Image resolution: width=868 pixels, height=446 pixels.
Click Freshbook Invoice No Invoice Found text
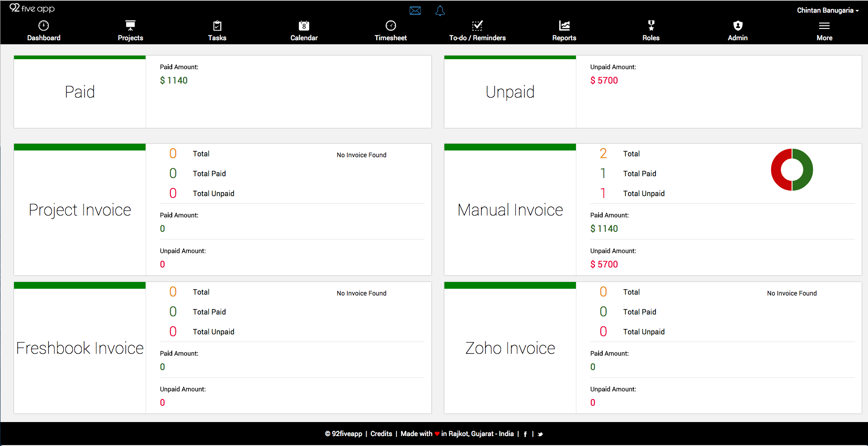[362, 293]
